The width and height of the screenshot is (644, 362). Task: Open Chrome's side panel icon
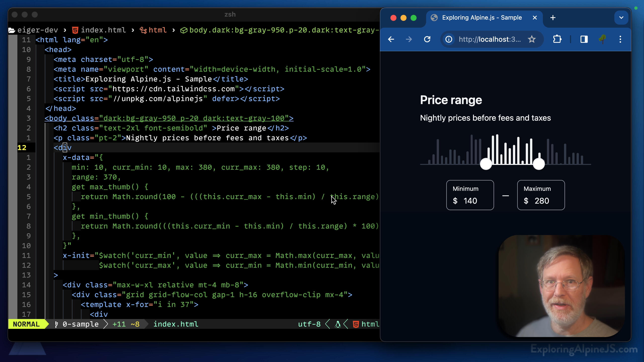(x=584, y=39)
